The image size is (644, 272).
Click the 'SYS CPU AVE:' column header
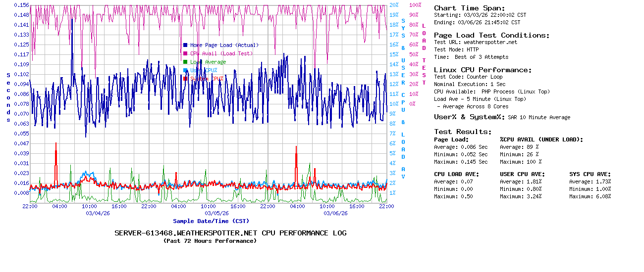(x=590, y=174)
